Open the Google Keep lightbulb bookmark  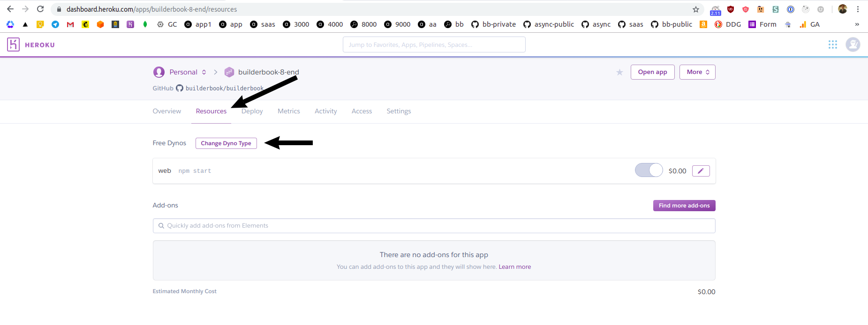tap(40, 24)
